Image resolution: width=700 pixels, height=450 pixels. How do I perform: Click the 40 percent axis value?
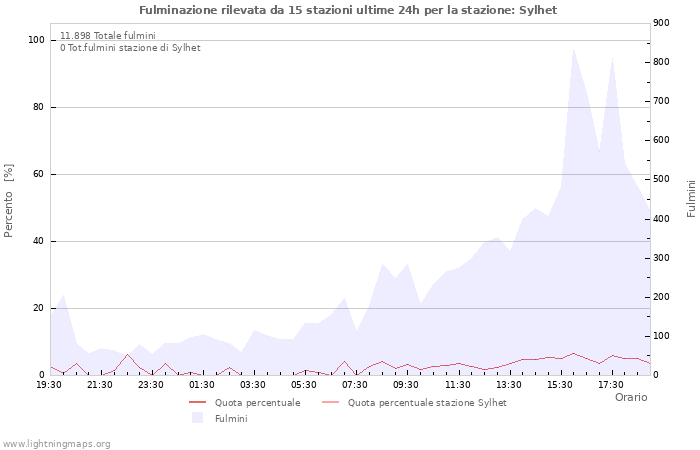(38, 241)
